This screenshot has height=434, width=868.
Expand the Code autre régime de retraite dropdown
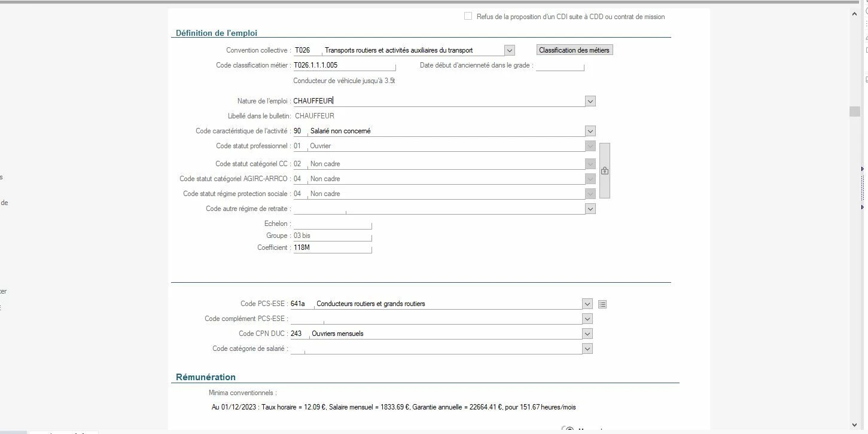point(590,209)
